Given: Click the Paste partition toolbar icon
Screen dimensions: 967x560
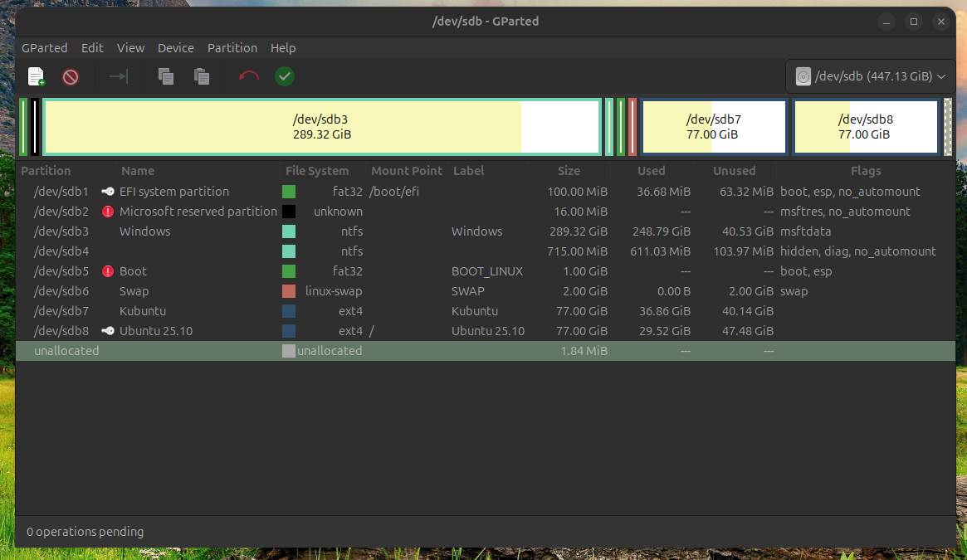Looking at the screenshot, I should [x=201, y=77].
